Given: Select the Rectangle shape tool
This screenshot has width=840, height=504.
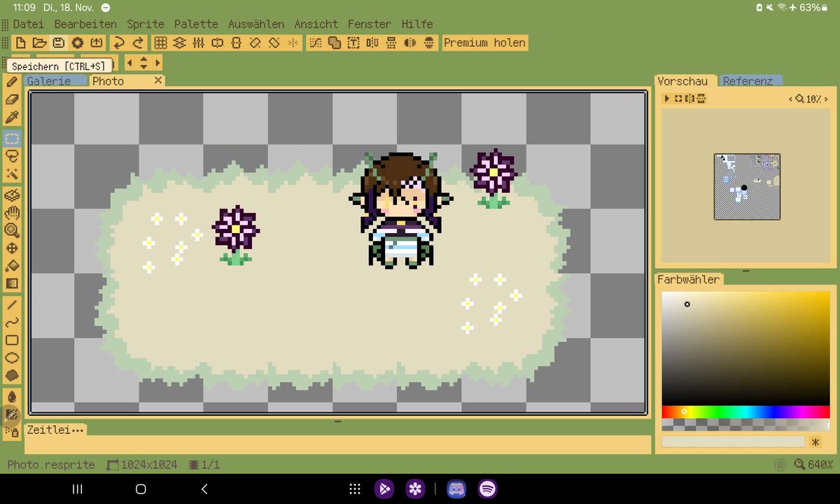Looking at the screenshot, I should click(x=12, y=340).
